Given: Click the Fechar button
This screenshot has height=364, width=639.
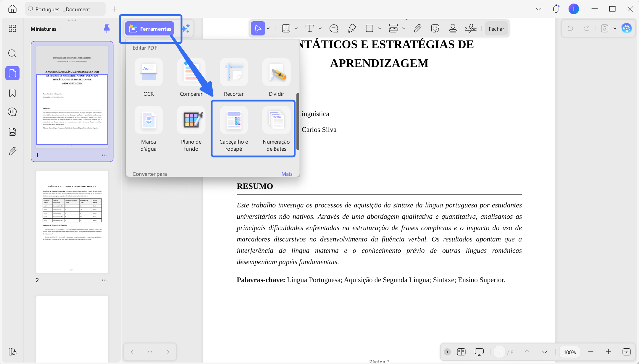Looking at the screenshot, I should coord(496,29).
